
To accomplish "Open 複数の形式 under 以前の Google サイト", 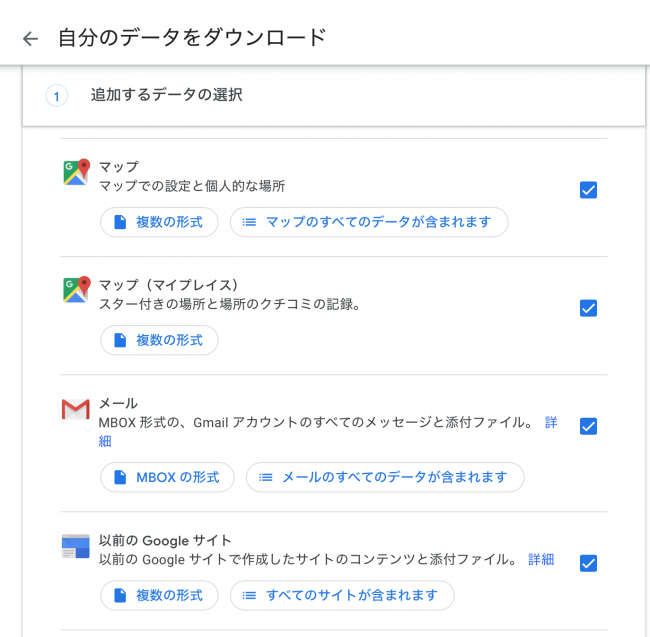I will (159, 596).
